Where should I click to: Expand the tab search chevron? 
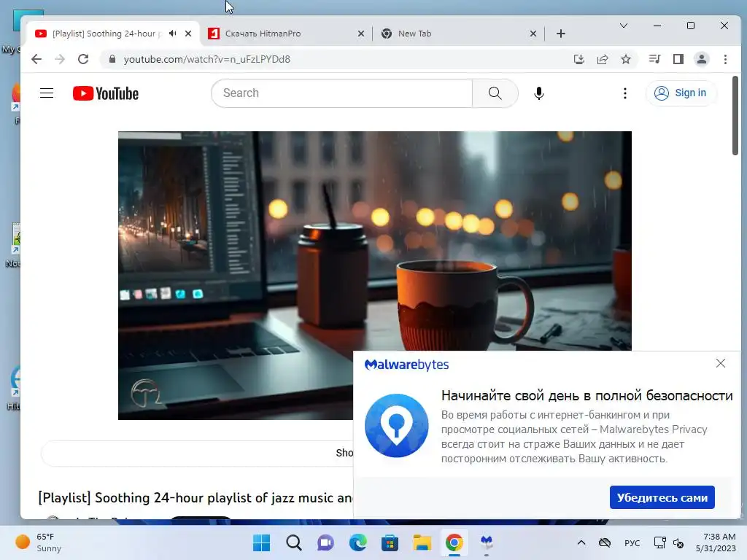(x=624, y=26)
